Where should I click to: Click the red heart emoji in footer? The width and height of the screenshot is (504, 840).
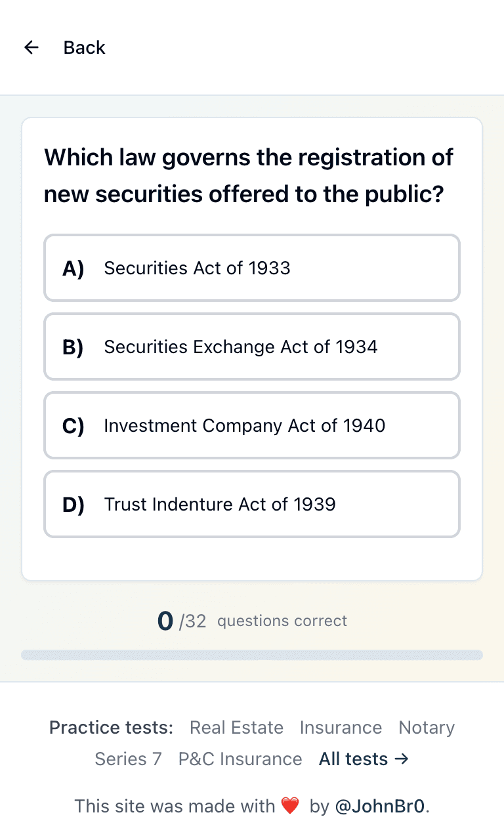[290, 806]
